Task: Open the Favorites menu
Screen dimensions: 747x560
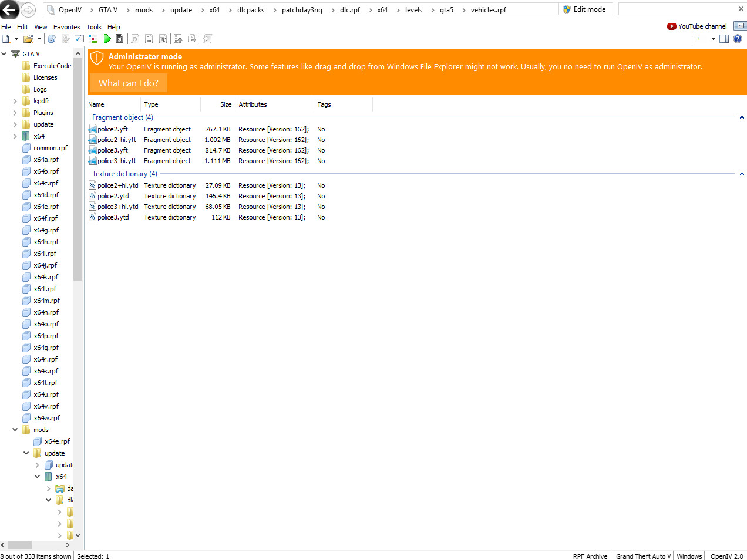Action: point(66,27)
